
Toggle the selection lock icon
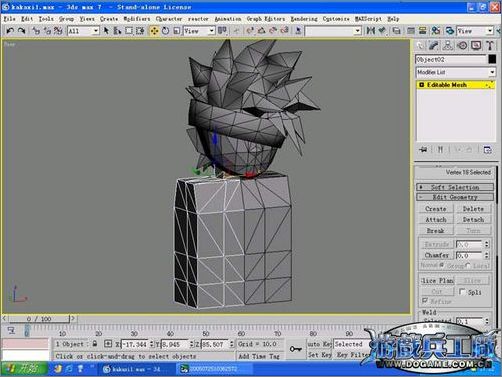[95, 344]
